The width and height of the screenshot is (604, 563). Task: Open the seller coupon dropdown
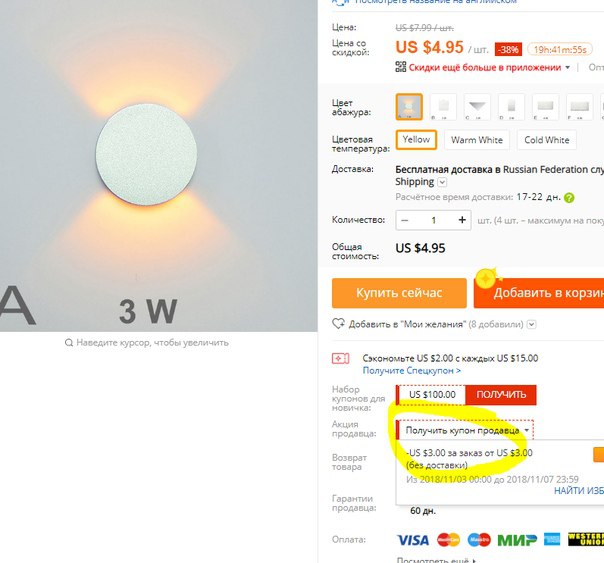click(465, 430)
